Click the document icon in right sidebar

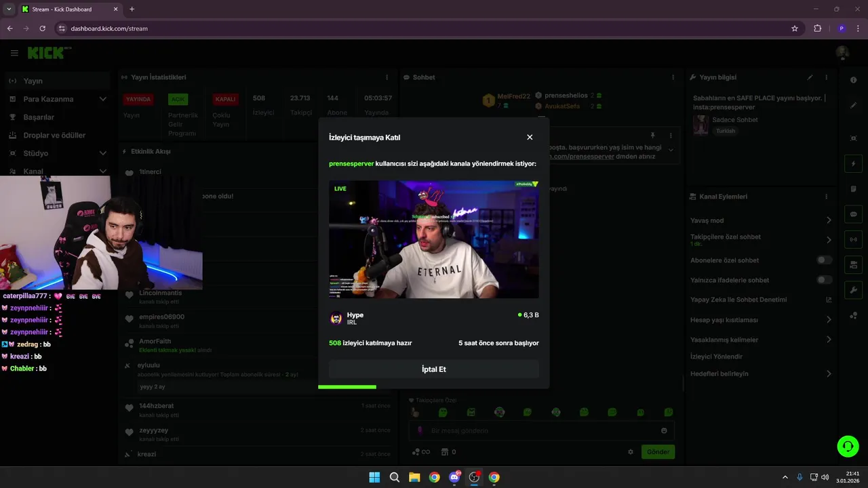pos(853,189)
